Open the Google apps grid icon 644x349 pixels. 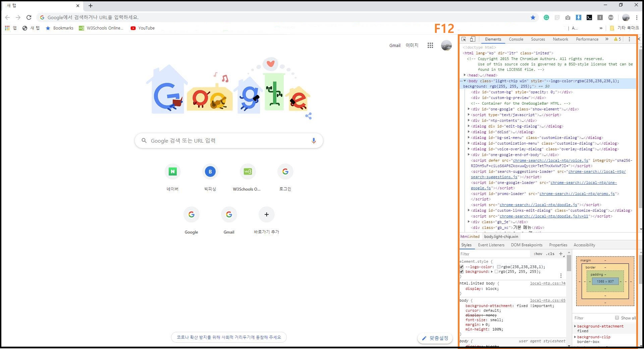(x=430, y=45)
